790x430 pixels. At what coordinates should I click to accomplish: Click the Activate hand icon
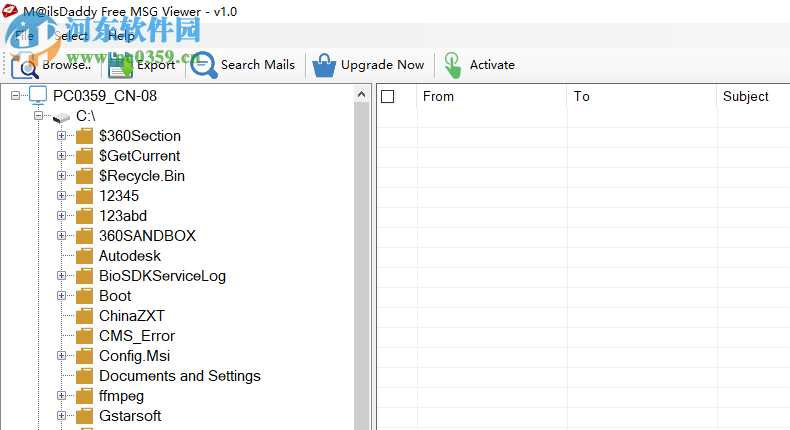452,66
